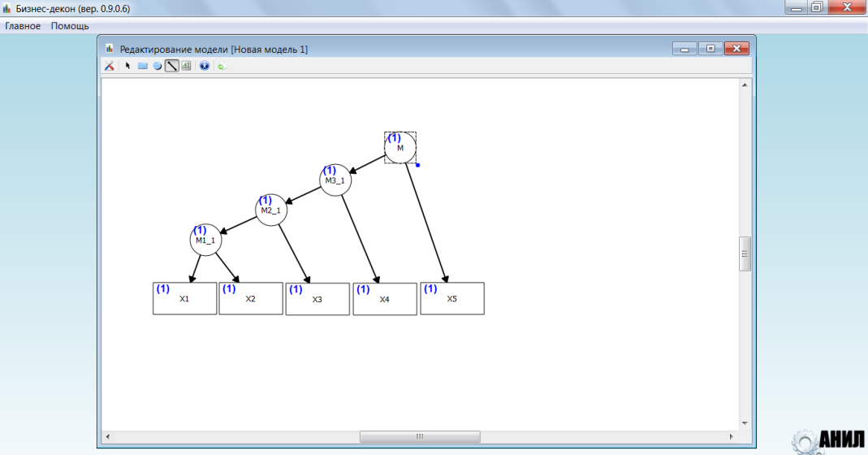Viewport: 868px width, 455px height.
Task: Click the vertical scrollbar down arrow
Action: tap(745, 423)
